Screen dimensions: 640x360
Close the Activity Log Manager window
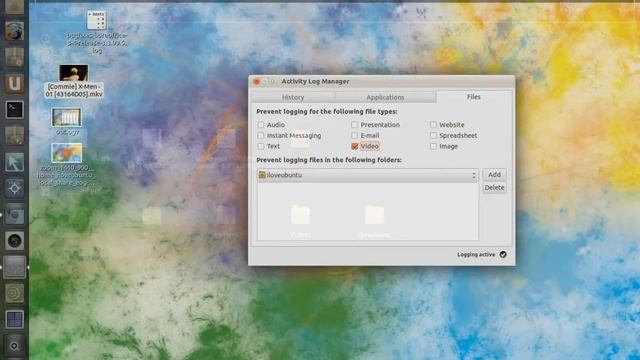point(257,81)
